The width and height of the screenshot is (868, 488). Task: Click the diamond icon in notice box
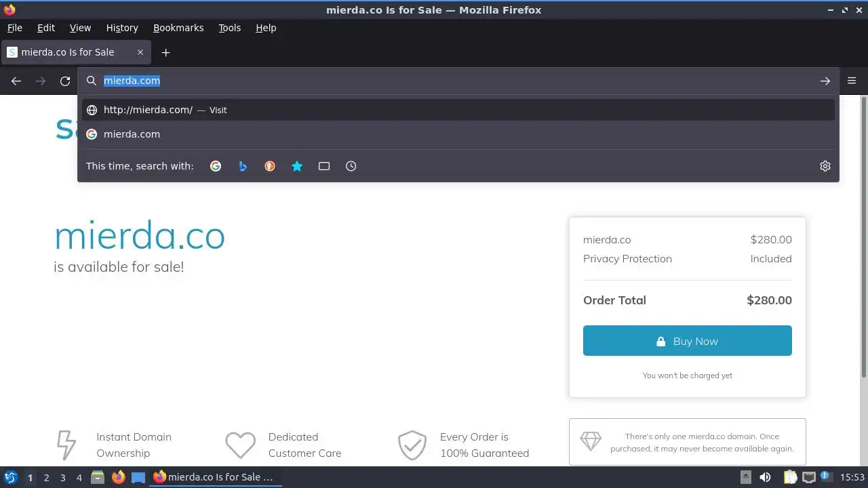click(x=591, y=441)
